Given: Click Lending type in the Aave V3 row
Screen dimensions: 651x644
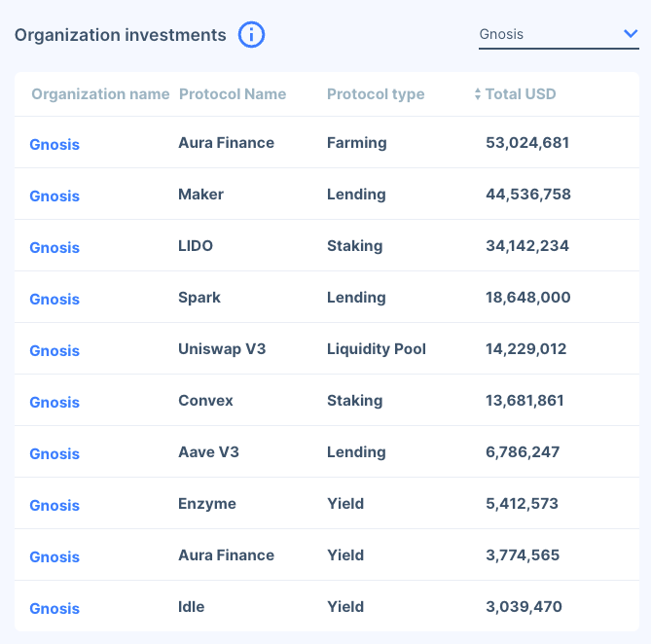Looking at the screenshot, I should point(356,452).
